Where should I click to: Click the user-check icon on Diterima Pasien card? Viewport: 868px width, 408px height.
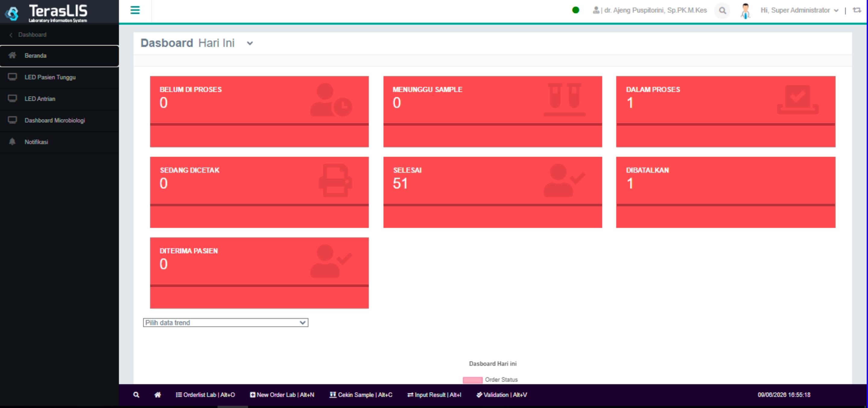coord(331,261)
